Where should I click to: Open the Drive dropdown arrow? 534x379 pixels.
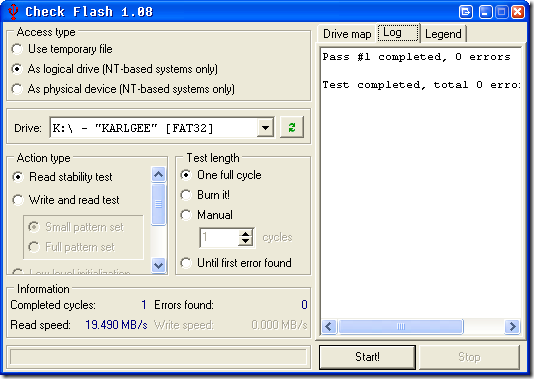point(265,128)
